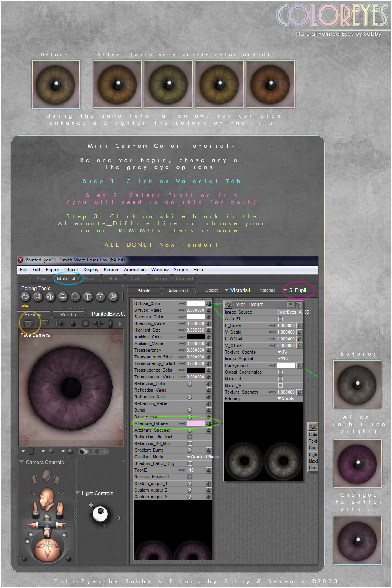Select the Translate In/Out editing tool
Viewport: 392px width, 588px height.
coord(63,297)
